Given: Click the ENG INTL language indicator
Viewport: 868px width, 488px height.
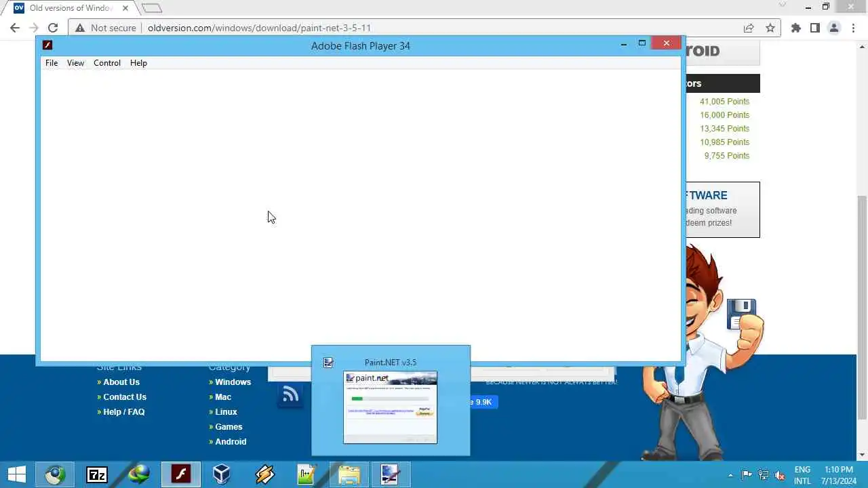Looking at the screenshot, I should coord(802,475).
